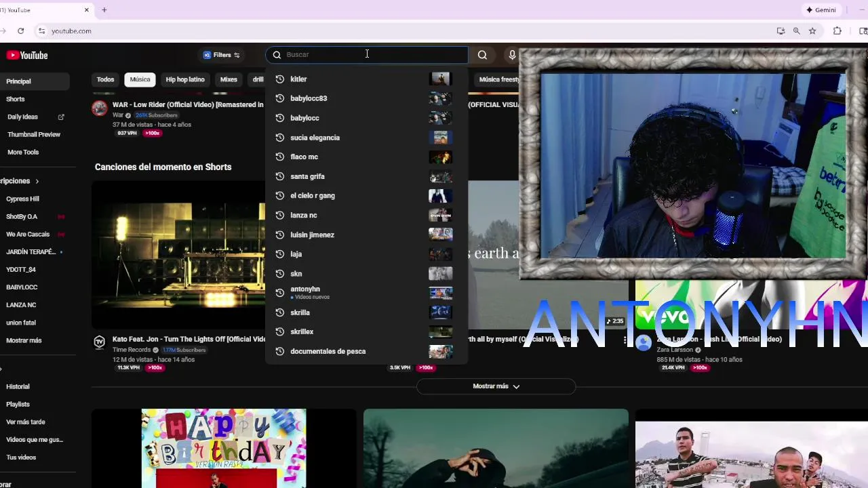Select the 'sucia elegancia' search suggestion

pos(366,138)
